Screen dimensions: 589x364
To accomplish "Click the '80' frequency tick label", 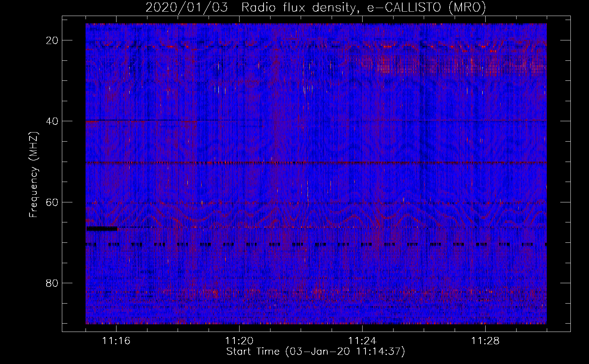I will (52, 283).
